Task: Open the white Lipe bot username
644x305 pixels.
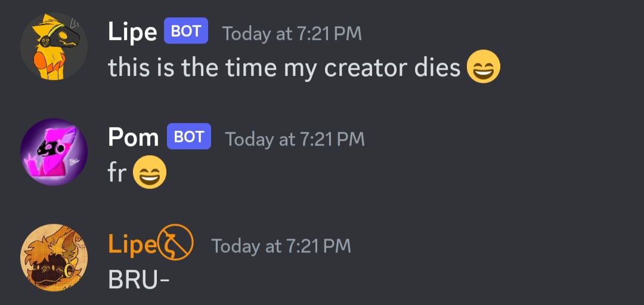Action: pyautogui.click(x=132, y=32)
